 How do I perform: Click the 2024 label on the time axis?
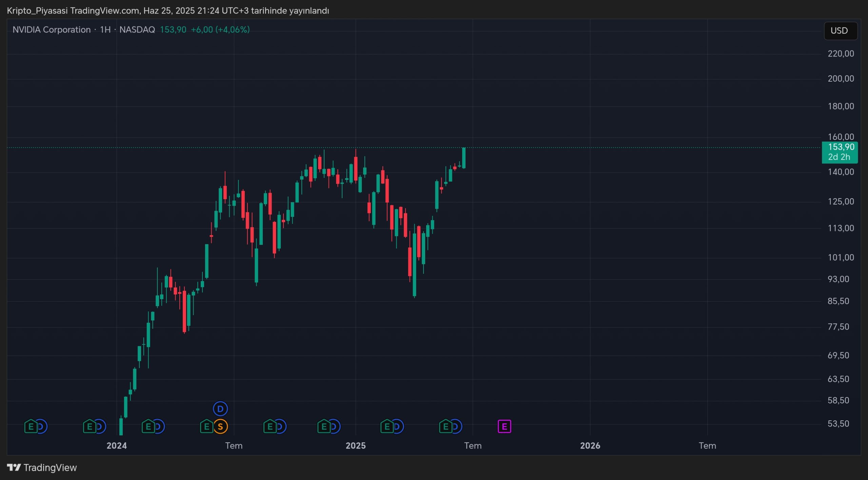(117, 445)
